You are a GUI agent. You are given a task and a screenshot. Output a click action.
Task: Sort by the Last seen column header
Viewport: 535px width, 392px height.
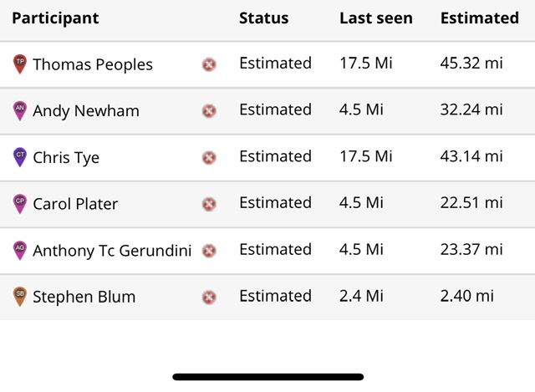click(375, 18)
